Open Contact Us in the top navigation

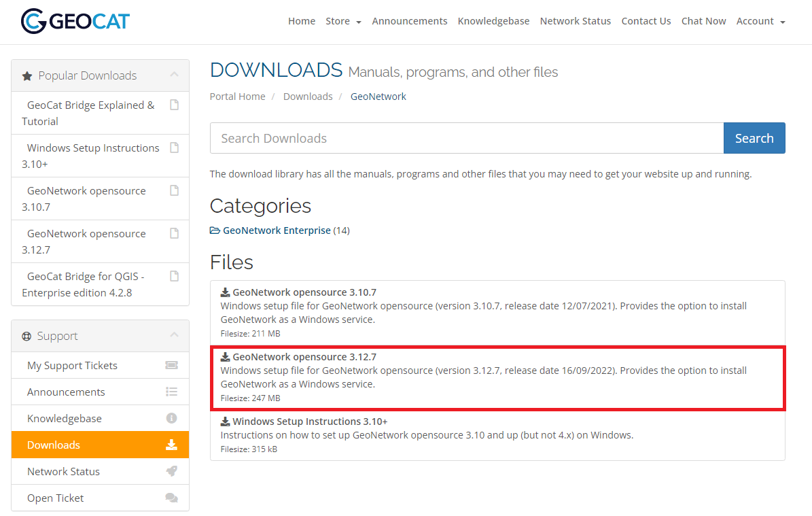point(646,21)
